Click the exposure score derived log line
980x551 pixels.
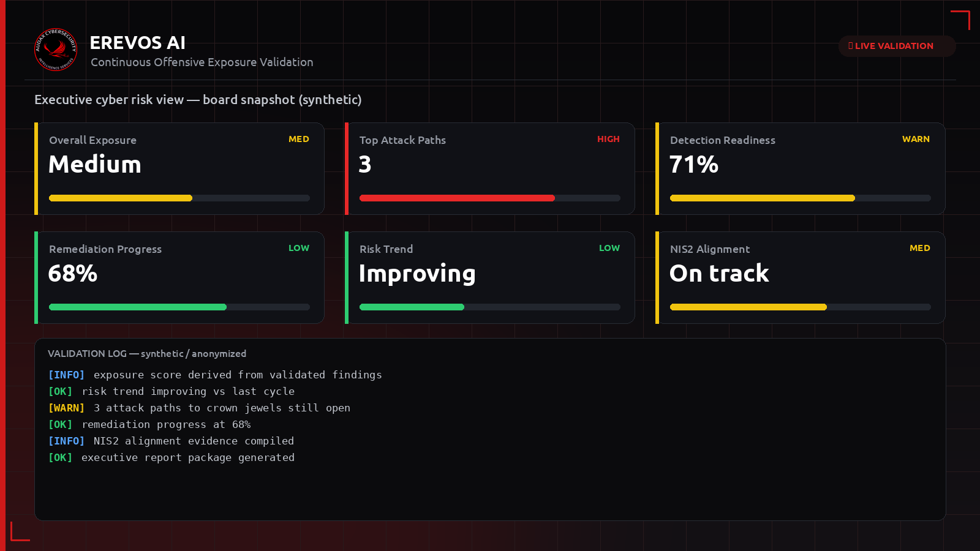coord(215,375)
